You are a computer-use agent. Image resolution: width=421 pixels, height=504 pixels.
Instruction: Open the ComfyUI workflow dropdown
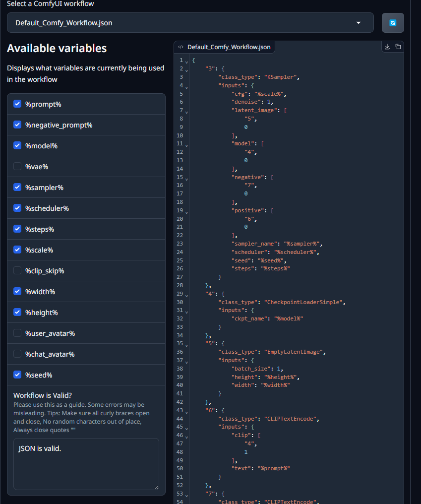click(190, 23)
